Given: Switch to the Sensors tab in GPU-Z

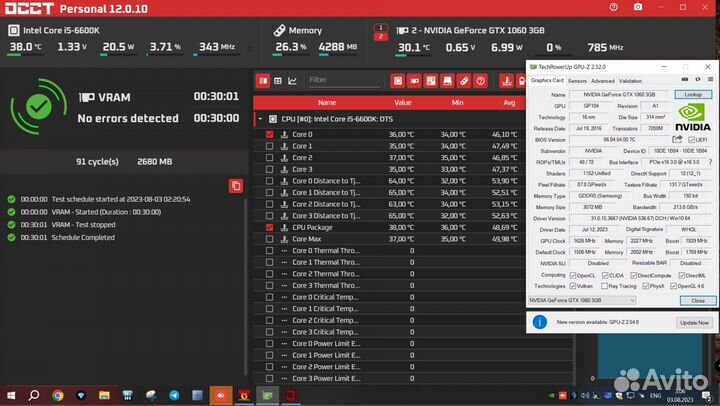Looking at the screenshot, I should pyautogui.click(x=577, y=81).
